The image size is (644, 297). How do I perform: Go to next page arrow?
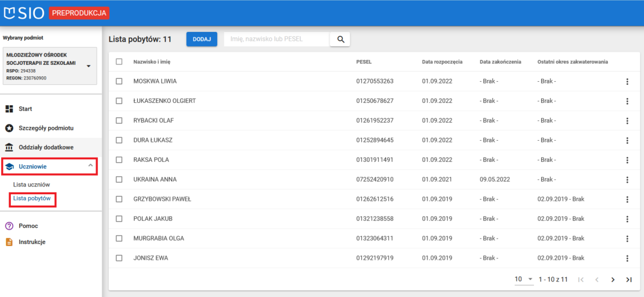coord(613,280)
